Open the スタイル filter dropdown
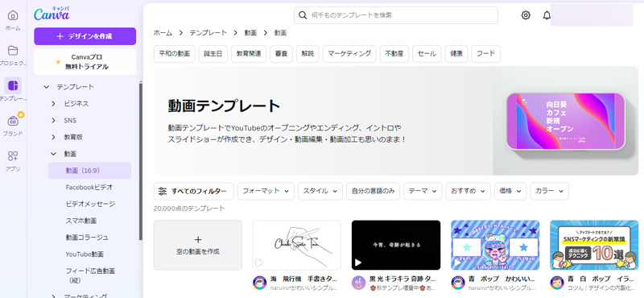The width and height of the screenshot is (644, 298). pos(320,191)
